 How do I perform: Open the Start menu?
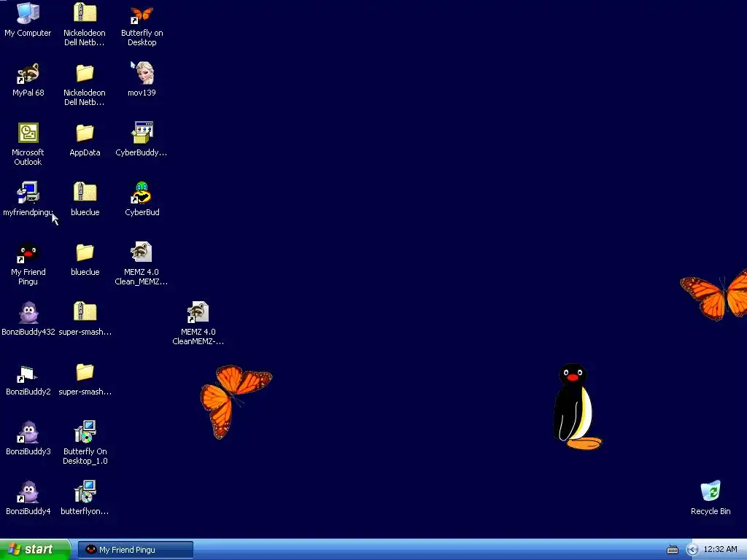coord(35,549)
